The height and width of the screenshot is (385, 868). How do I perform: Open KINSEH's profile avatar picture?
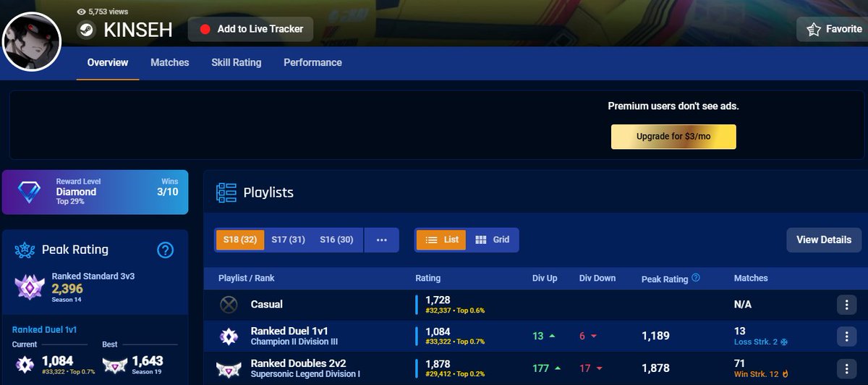31,41
